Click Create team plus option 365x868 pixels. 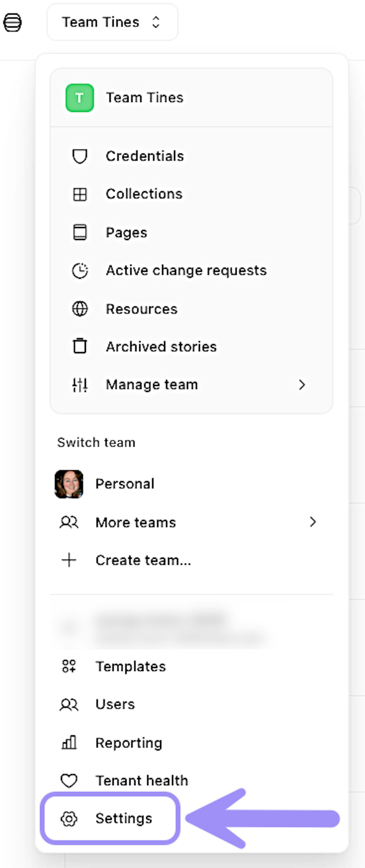tap(69, 560)
